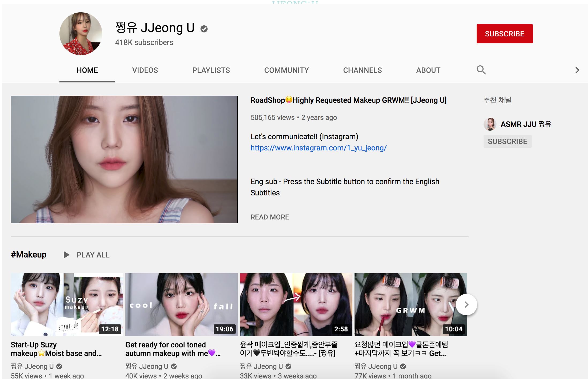Open the Instagram link in the description
This screenshot has height=379, width=588.
[319, 148]
